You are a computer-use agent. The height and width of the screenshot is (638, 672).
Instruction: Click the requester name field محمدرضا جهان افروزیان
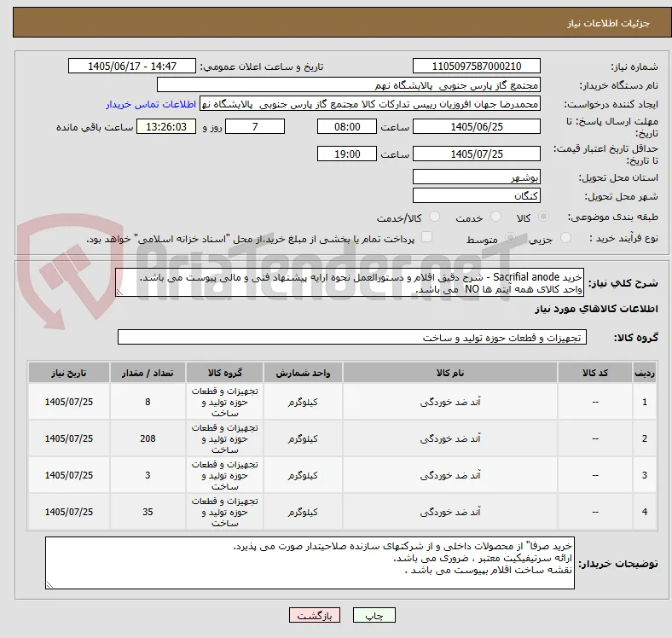[x=370, y=104]
